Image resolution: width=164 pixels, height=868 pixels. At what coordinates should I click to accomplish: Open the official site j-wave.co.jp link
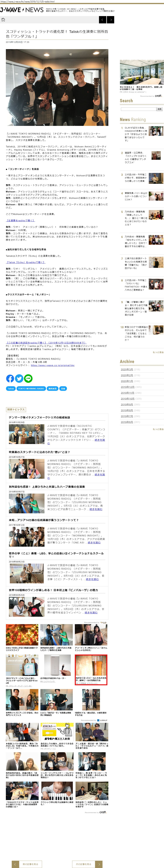point(53,365)
